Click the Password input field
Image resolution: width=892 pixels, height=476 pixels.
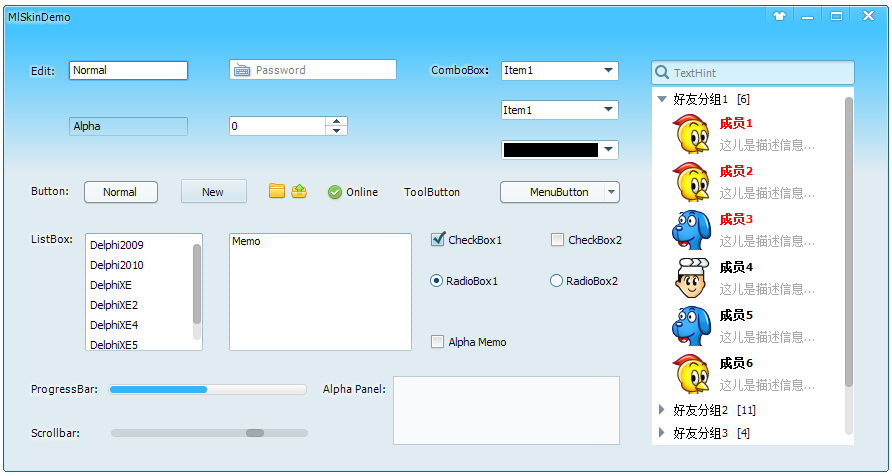click(313, 70)
